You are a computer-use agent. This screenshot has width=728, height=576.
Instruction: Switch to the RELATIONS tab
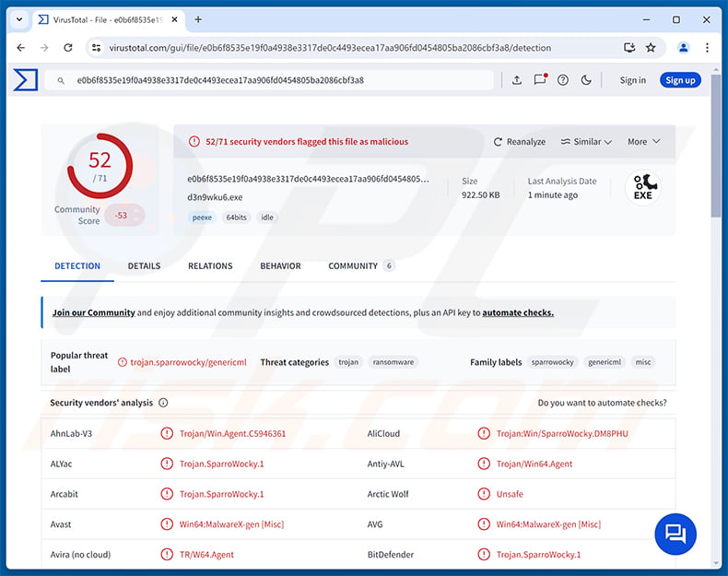click(x=210, y=266)
